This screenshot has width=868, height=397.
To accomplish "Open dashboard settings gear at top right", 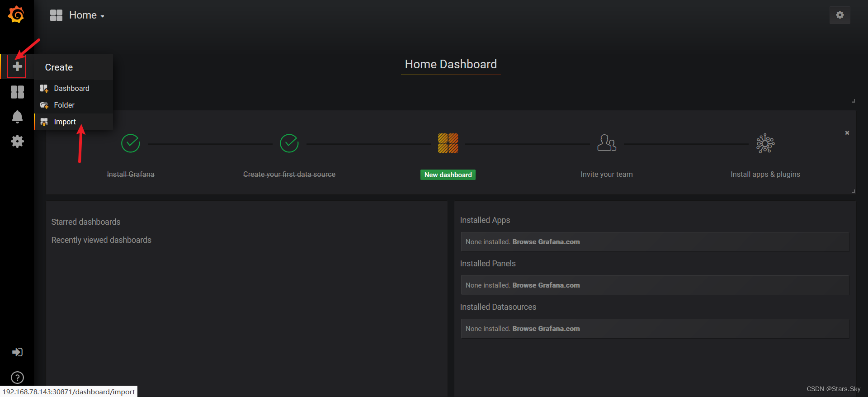I will coord(840,15).
